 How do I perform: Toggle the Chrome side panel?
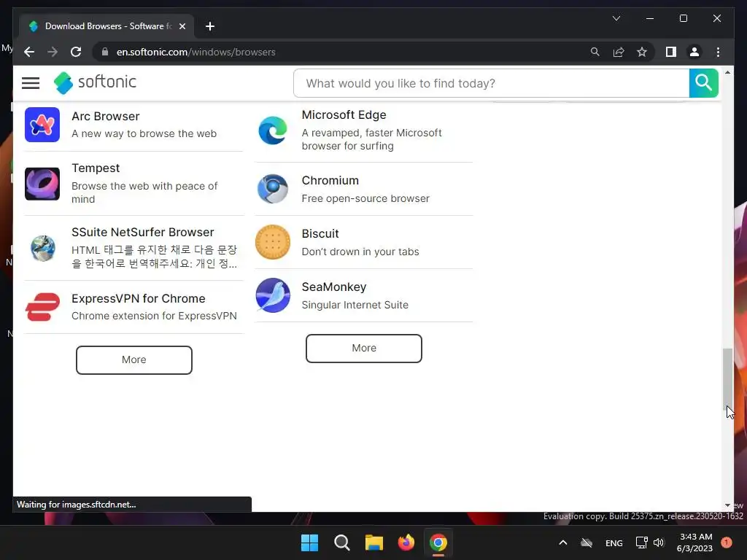coord(671,52)
